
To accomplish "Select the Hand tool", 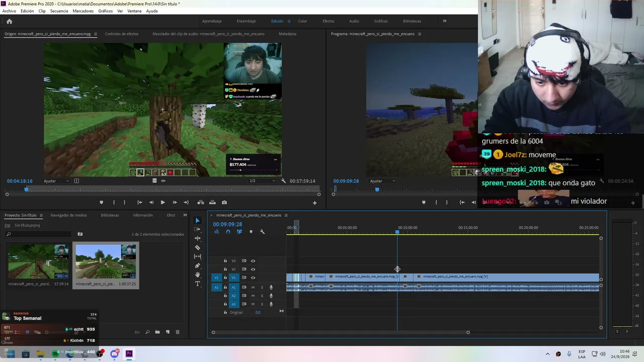I will coord(197,275).
